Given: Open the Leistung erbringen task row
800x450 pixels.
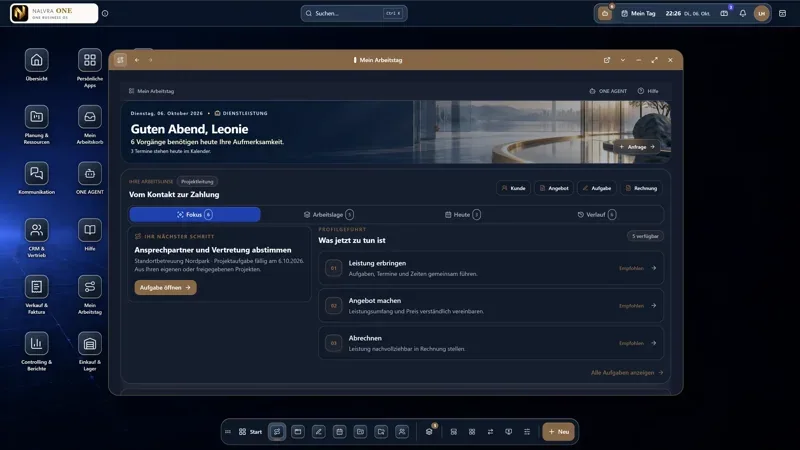Looking at the screenshot, I should (x=491, y=268).
